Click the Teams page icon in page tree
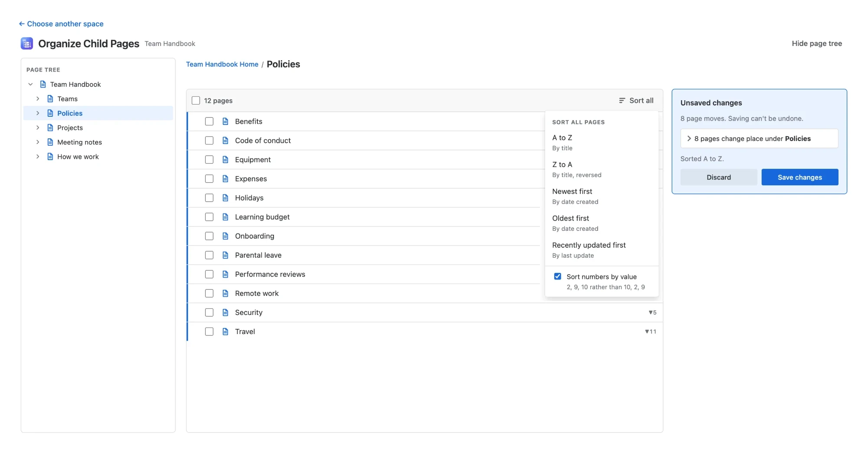The width and height of the screenshot is (868, 472). [x=50, y=99]
